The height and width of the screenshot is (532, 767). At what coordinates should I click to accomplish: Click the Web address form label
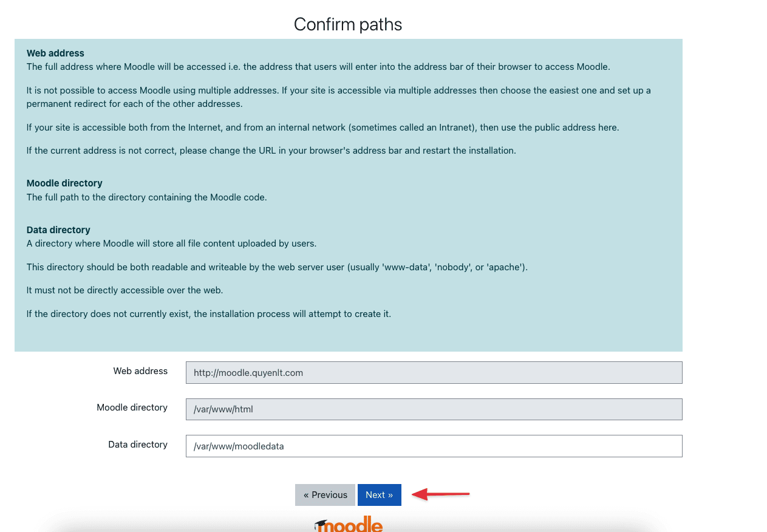140,371
